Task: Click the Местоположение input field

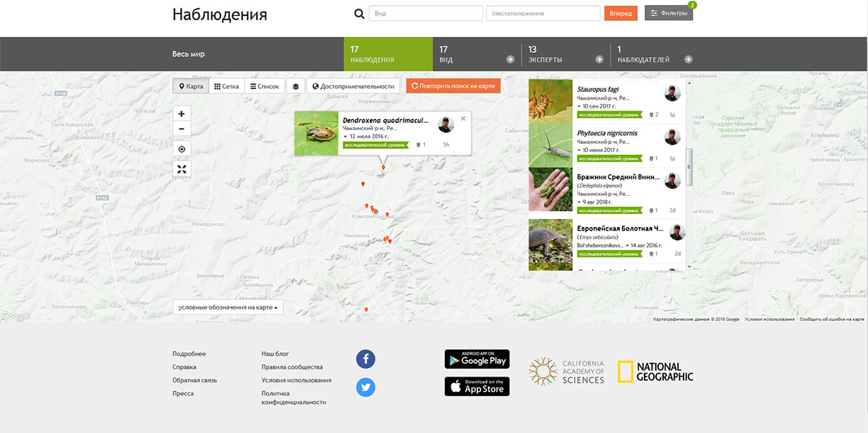Action: tap(543, 14)
